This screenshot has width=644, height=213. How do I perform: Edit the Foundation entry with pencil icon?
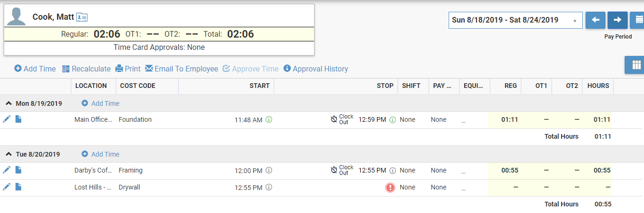point(7,119)
